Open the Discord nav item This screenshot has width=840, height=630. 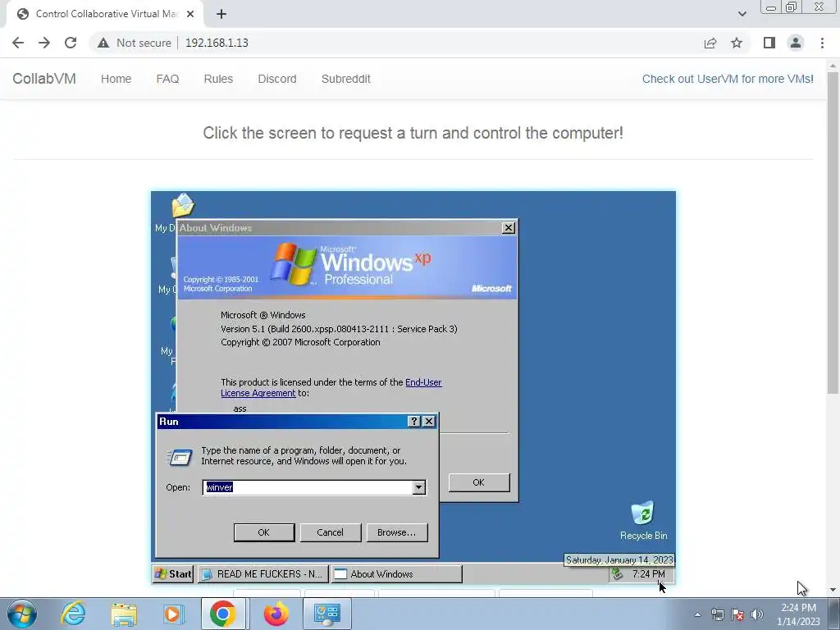[277, 79]
